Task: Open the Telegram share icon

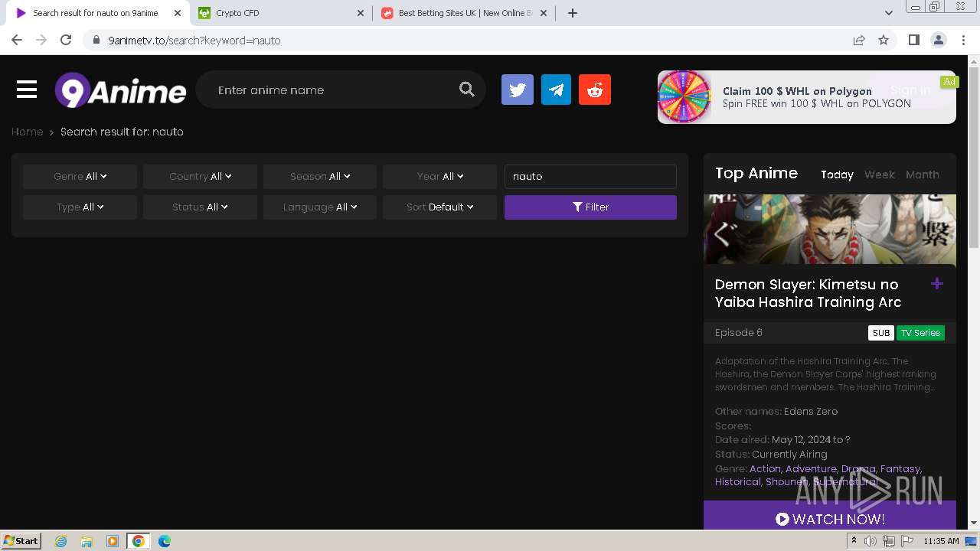Action: click(x=556, y=90)
